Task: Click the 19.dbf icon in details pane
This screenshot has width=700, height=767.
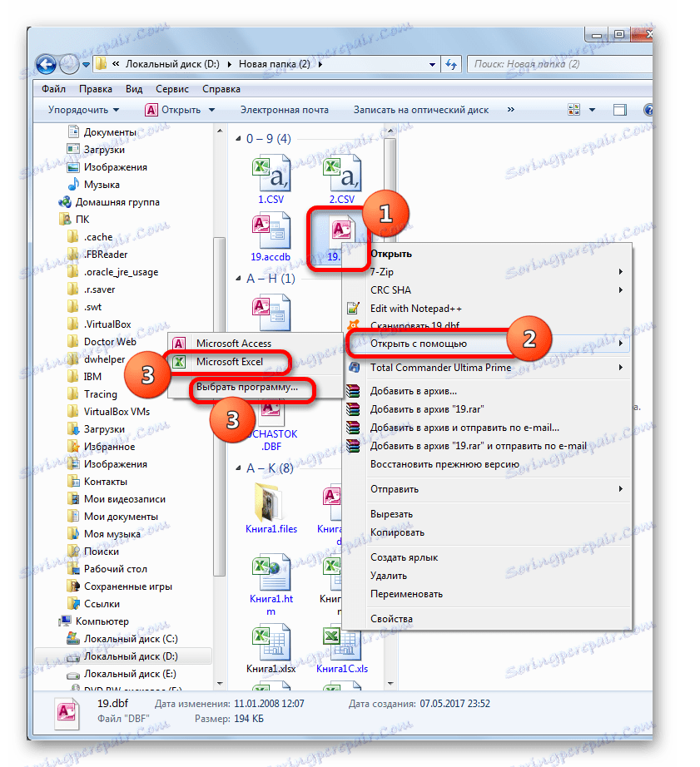Action: [66, 712]
